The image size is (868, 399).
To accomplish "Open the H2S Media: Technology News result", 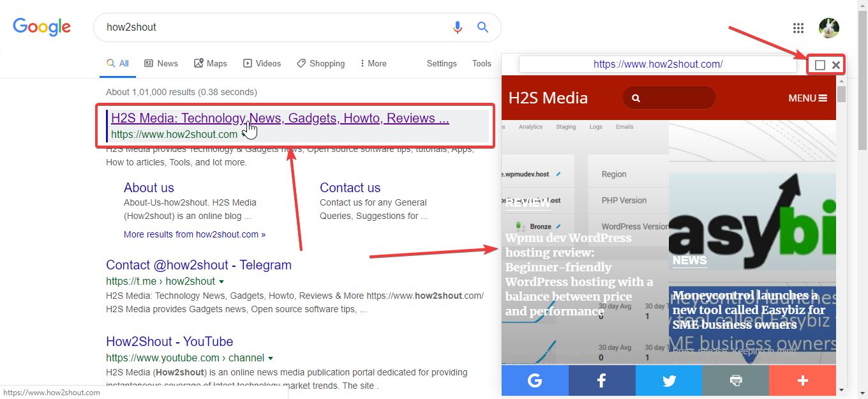I will pos(280,118).
